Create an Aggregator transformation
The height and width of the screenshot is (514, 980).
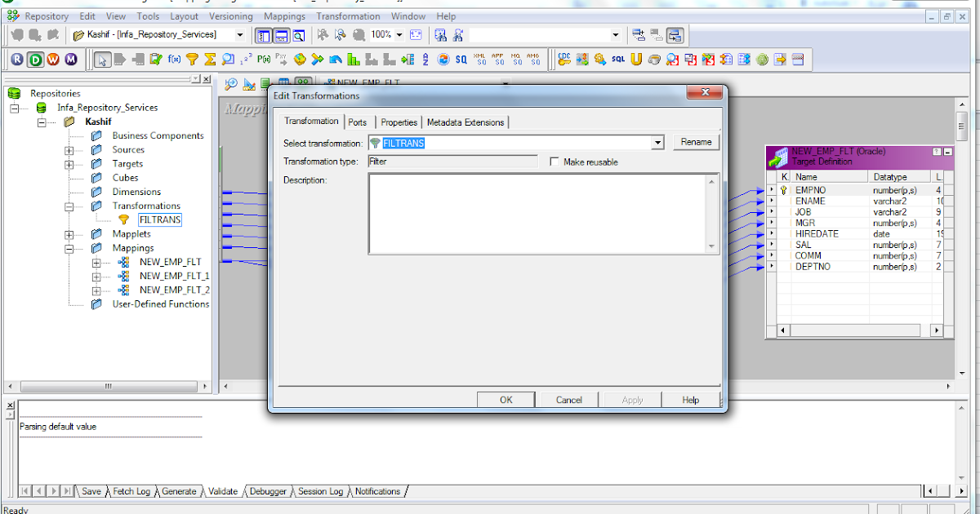[x=210, y=59]
